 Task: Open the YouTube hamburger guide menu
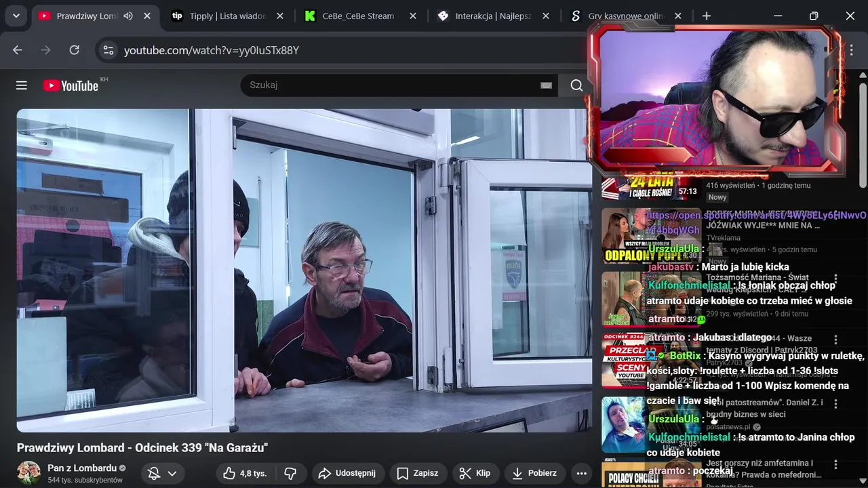click(x=22, y=85)
